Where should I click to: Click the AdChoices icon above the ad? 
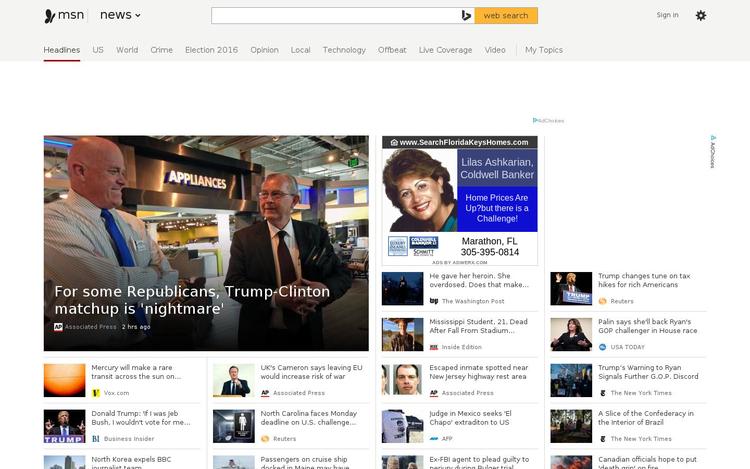[x=548, y=121]
